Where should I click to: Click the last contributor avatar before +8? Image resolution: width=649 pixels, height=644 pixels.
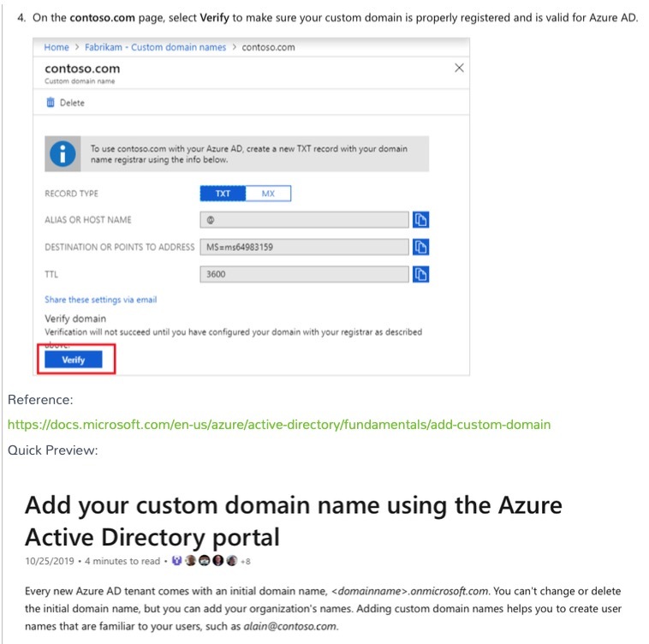tap(232, 561)
